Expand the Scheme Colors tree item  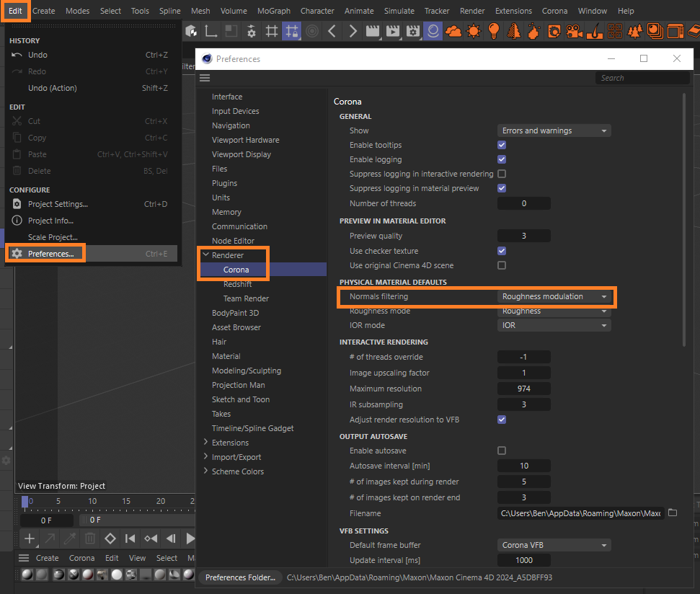point(205,471)
